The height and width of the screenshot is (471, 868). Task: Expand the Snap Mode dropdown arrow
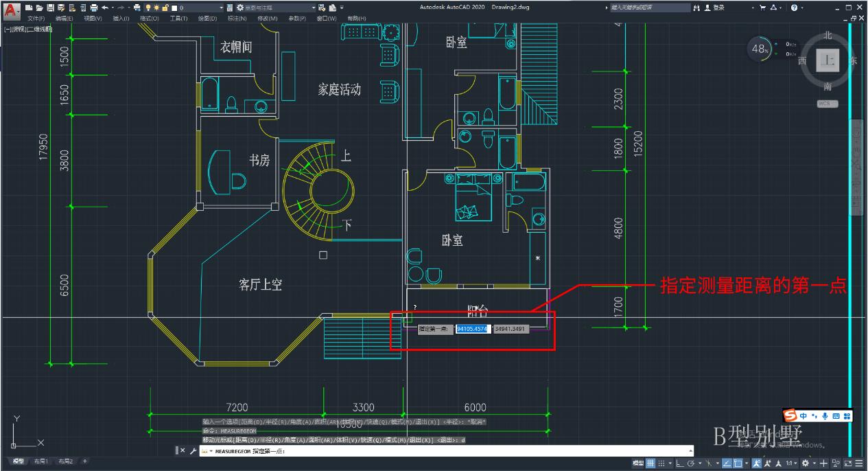(670, 463)
